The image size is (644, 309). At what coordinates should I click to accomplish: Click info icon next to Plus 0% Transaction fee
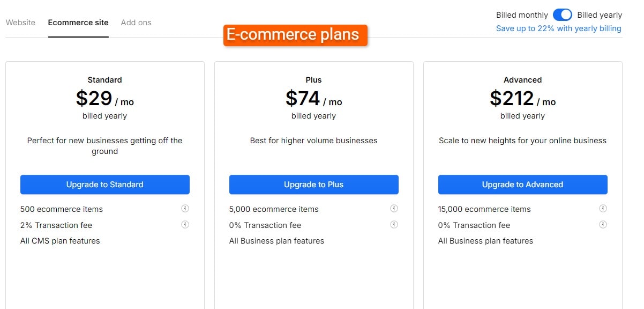pyautogui.click(x=394, y=225)
